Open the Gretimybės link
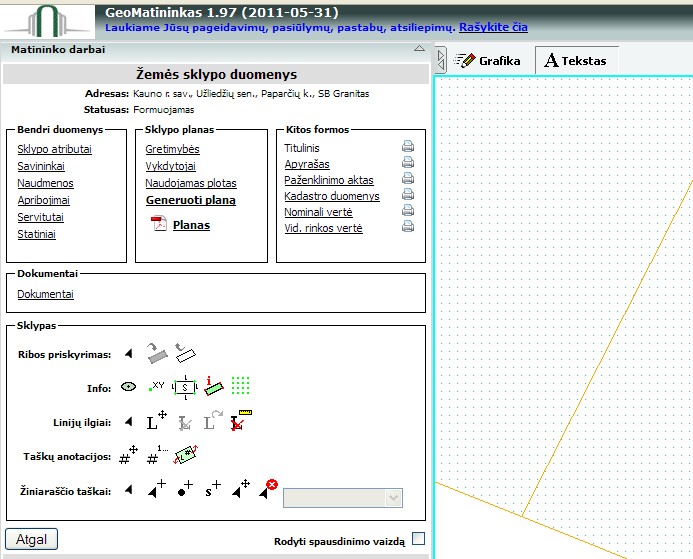 click(x=172, y=149)
